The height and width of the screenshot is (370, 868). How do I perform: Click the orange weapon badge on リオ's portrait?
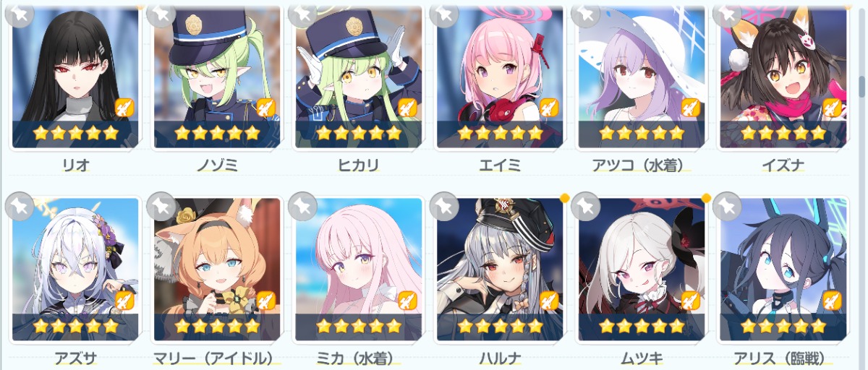124,108
